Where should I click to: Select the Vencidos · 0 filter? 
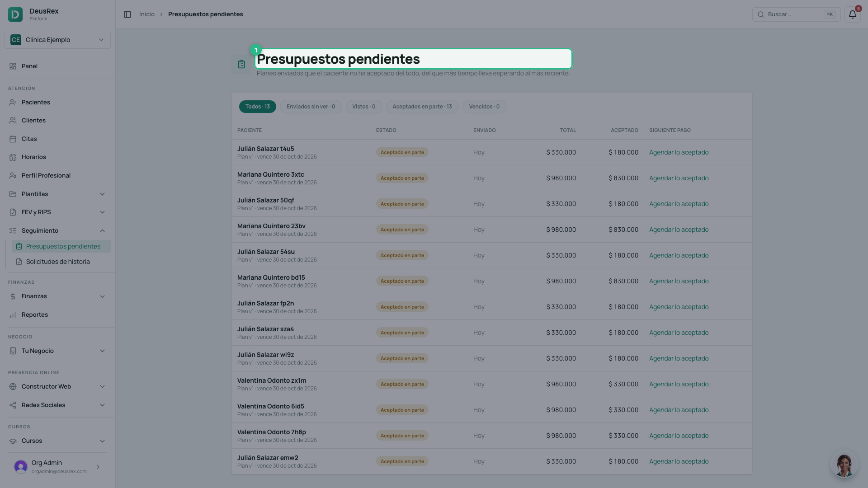pyautogui.click(x=484, y=107)
